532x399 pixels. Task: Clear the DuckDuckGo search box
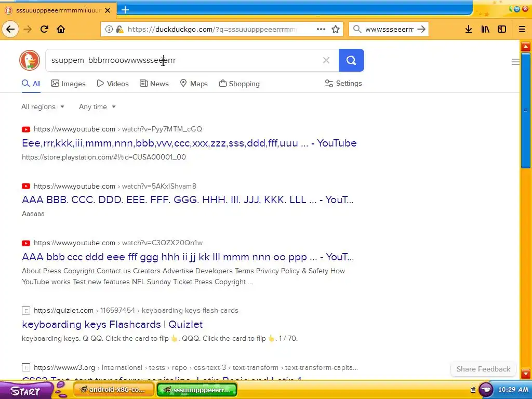pos(326,60)
